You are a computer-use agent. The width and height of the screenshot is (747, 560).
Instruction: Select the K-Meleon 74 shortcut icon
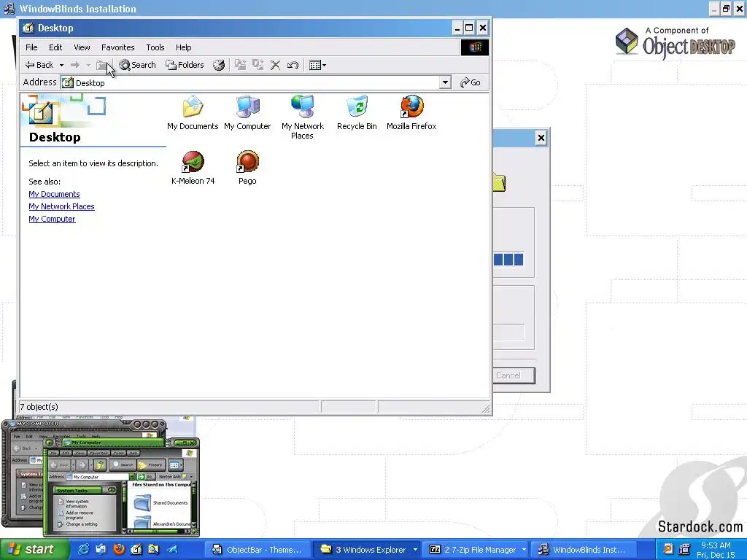(193, 168)
